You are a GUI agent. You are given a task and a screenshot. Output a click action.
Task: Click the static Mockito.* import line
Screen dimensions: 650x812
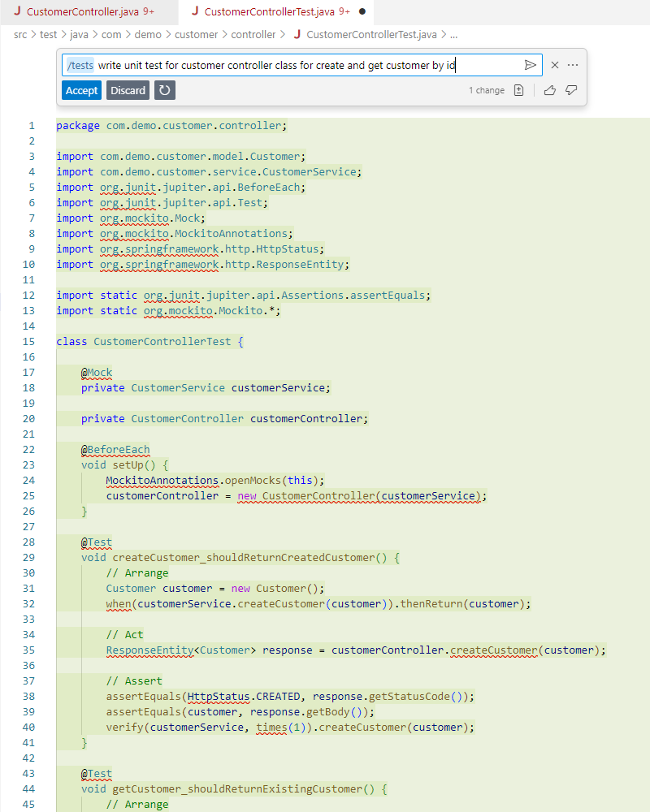[168, 311]
